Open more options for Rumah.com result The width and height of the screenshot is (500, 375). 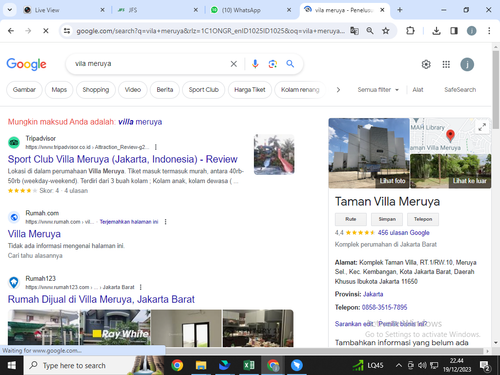(166, 222)
